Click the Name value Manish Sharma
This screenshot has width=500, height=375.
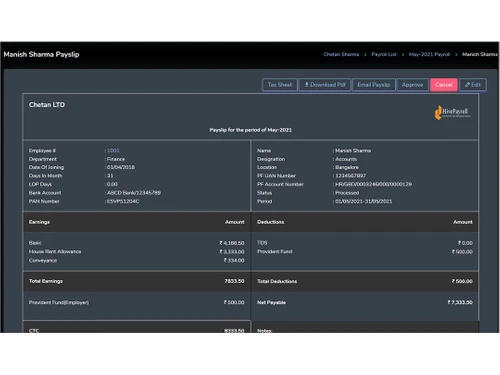coord(353,151)
